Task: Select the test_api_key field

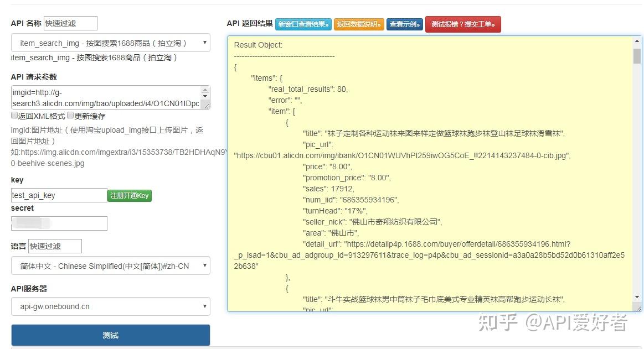Action: point(58,195)
